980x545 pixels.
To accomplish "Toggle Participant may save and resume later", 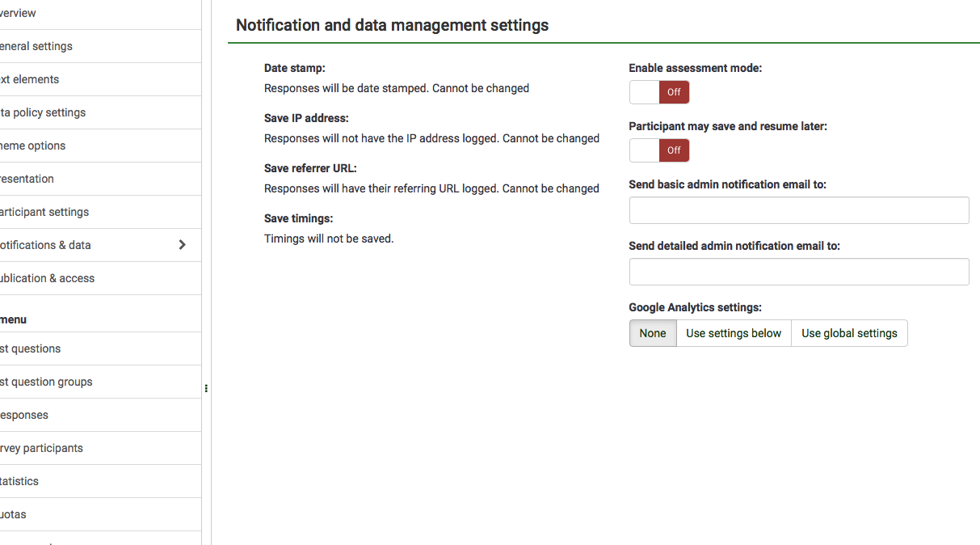I will 659,150.
